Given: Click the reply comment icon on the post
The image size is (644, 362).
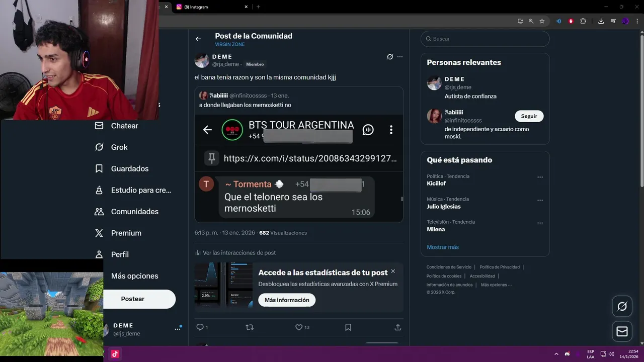Looking at the screenshot, I should click(200, 327).
